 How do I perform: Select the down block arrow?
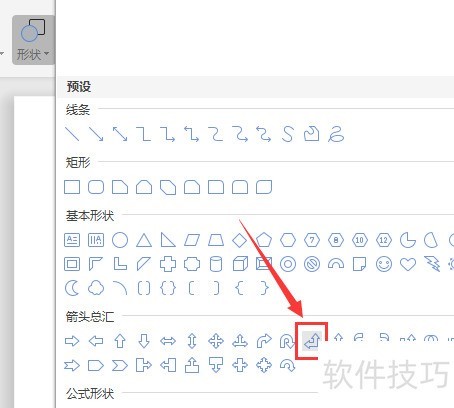(144, 341)
